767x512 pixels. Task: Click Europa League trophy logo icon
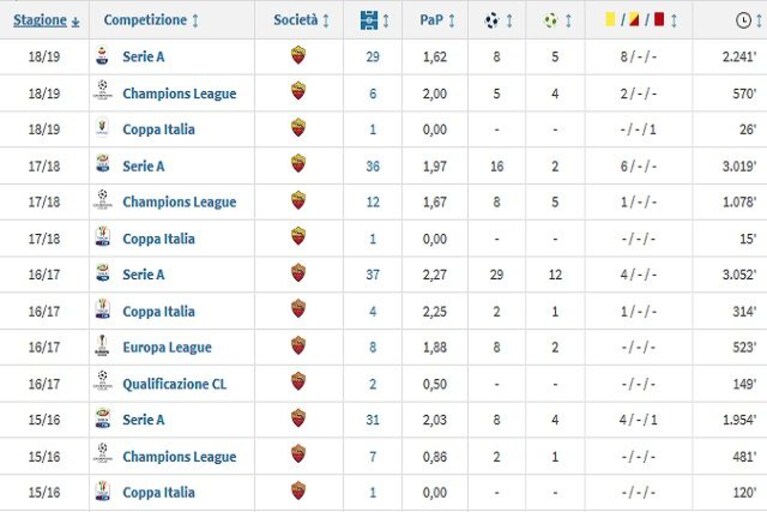click(102, 346)
